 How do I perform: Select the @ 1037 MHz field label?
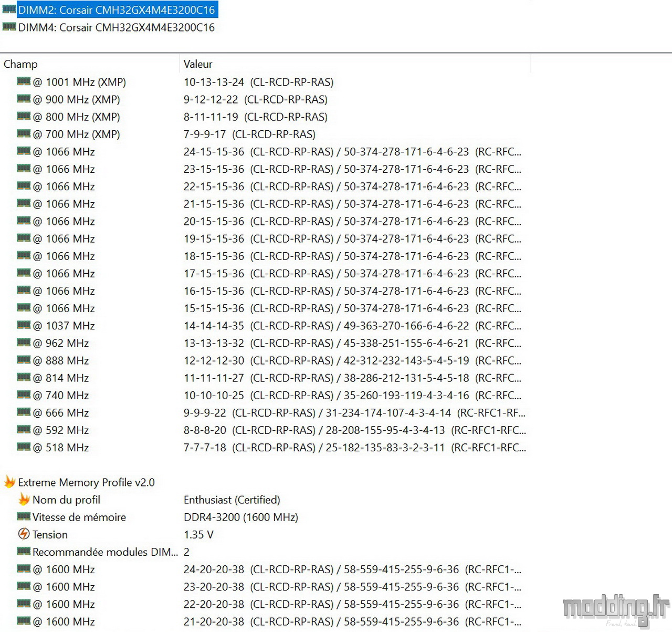64,326
